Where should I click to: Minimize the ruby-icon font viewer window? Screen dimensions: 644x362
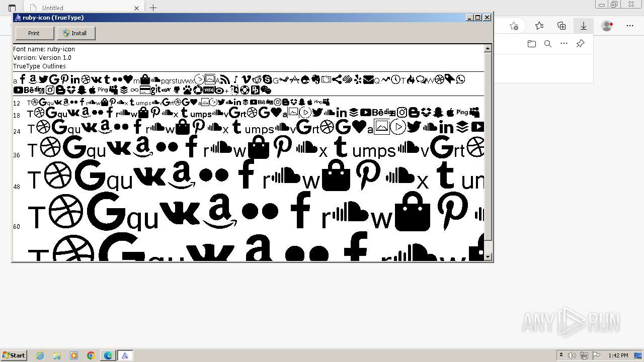pos(470,18)
